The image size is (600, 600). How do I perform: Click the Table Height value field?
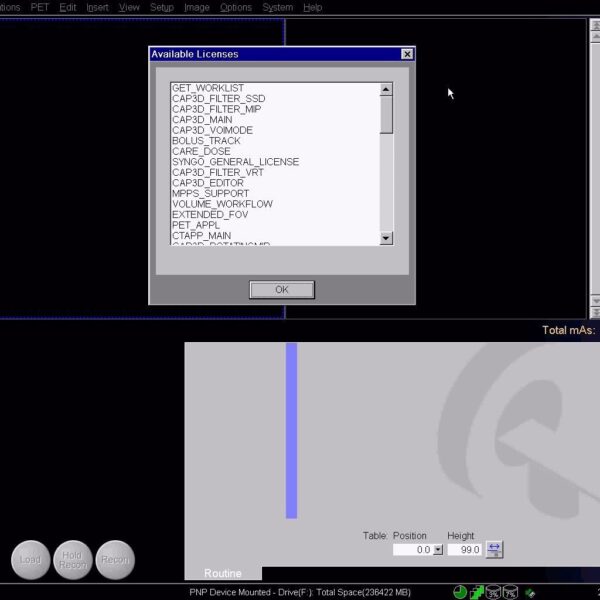tap(465, 550)
